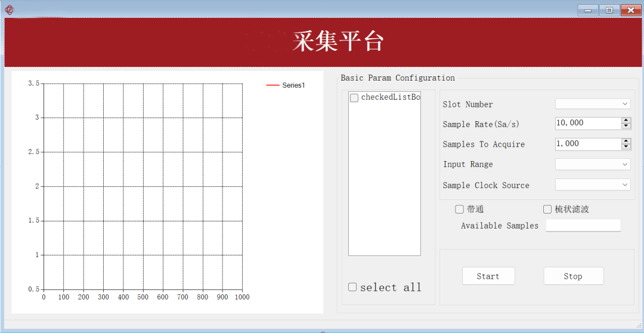Toggle the 梳状滤波 comb filter checkbox
This screenshot has height=333, width=644.
click(547, 209)
